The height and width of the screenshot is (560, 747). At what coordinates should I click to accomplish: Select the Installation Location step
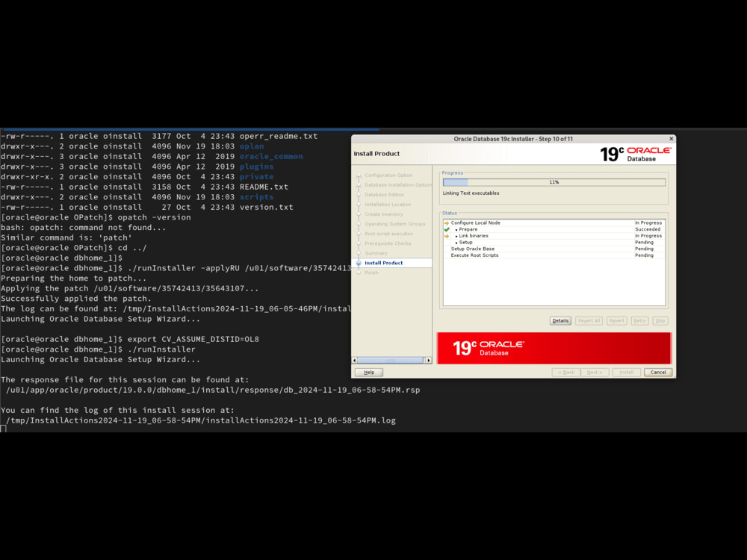pyautogui.click(x=387, y=205)
